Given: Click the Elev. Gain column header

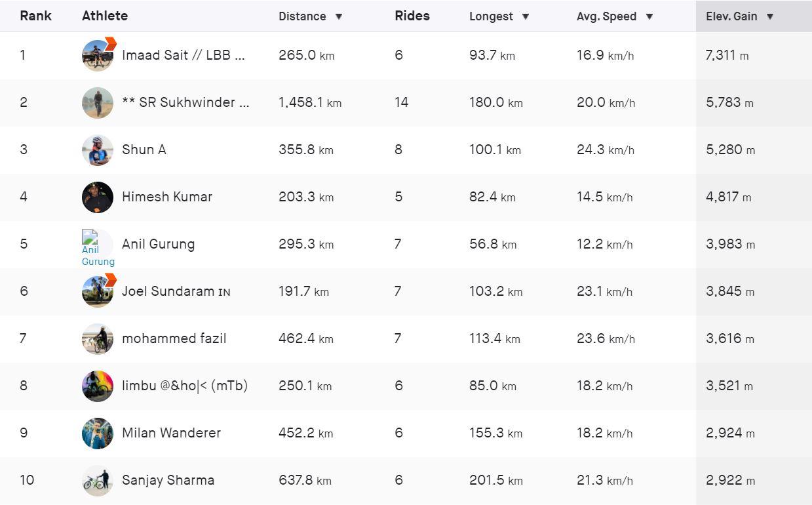Looking at the screenshot, I should pos(731,16).
